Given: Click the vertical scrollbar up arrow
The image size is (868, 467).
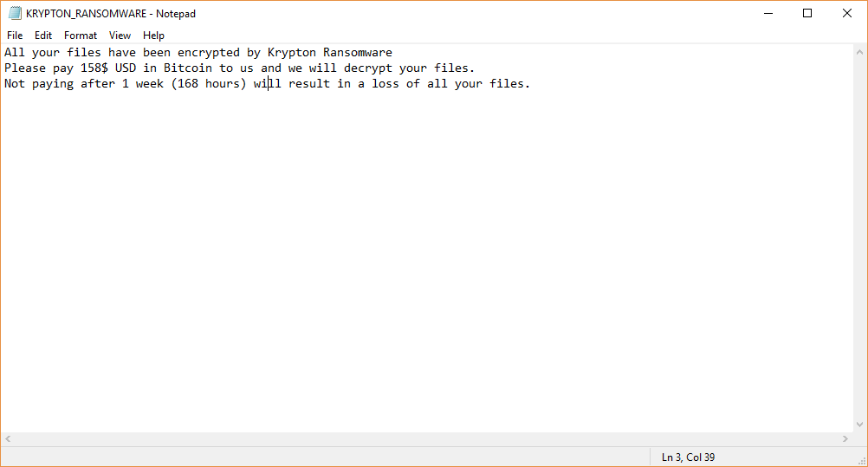Looking at the screenshot, I should (859, 52).
